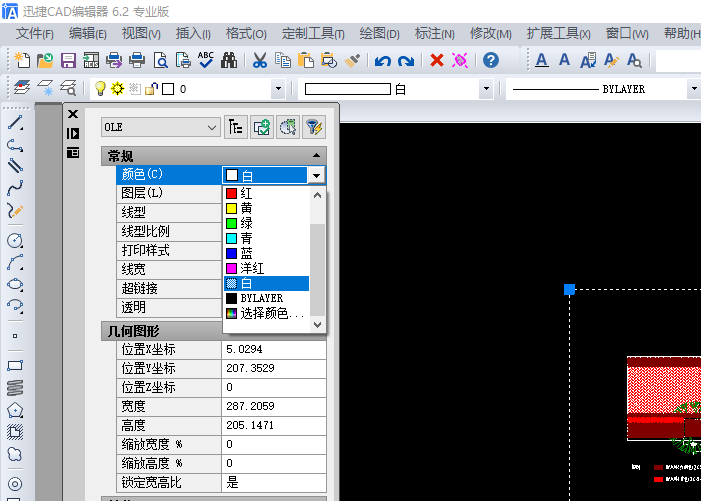The width and height of the screenshot is (701, 501).
Task: Open the 编辑(E) menu
Action: pyautogui.click(x=88, y=34)
